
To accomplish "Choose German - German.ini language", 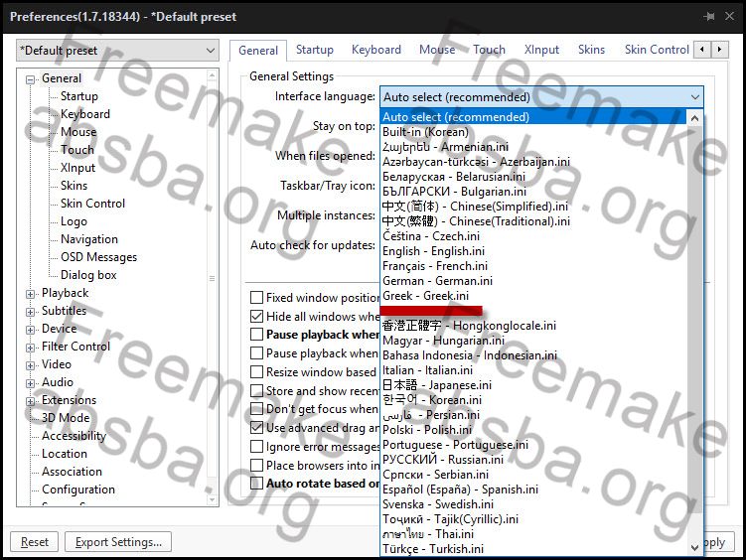I will tap(533, 281).
